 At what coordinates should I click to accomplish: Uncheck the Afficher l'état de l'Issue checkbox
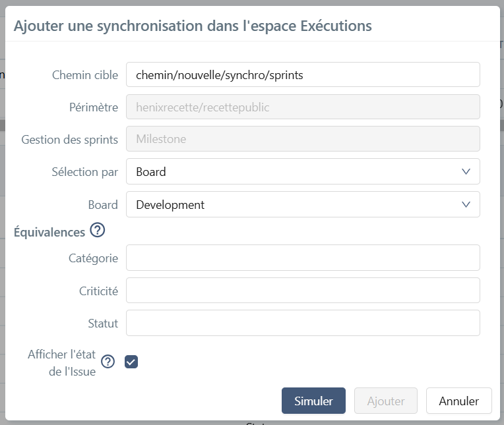pyautogui.click(x=131, y=362)
